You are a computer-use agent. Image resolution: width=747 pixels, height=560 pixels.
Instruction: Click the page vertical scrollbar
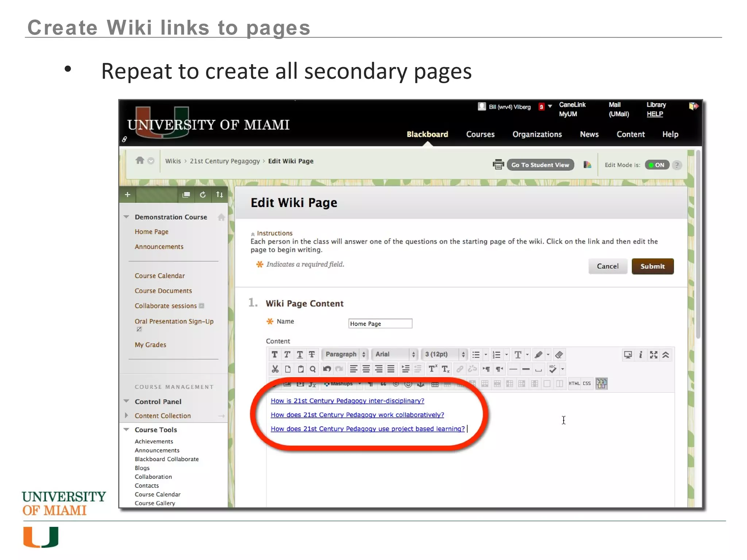tap(698, 244)
